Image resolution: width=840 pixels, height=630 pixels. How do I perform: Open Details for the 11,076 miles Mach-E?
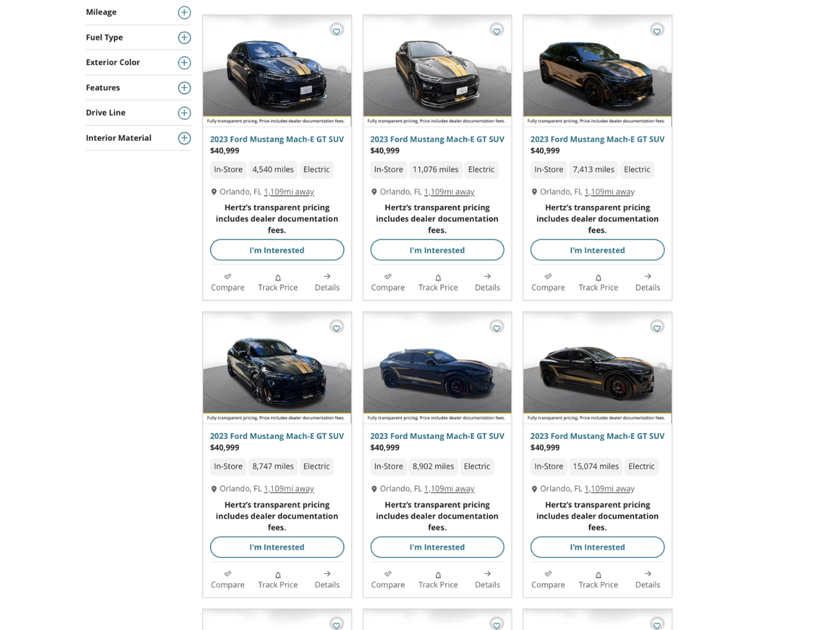pos(487,282)
